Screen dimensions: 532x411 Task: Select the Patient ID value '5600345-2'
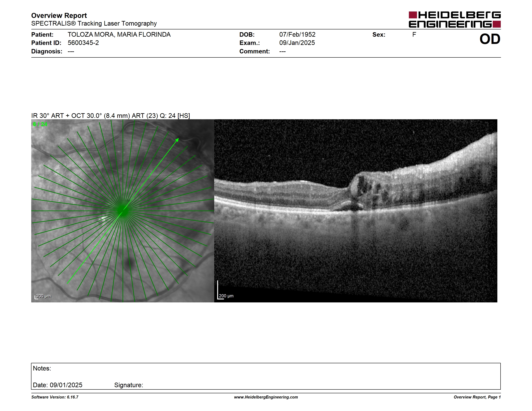pos(83,43)
